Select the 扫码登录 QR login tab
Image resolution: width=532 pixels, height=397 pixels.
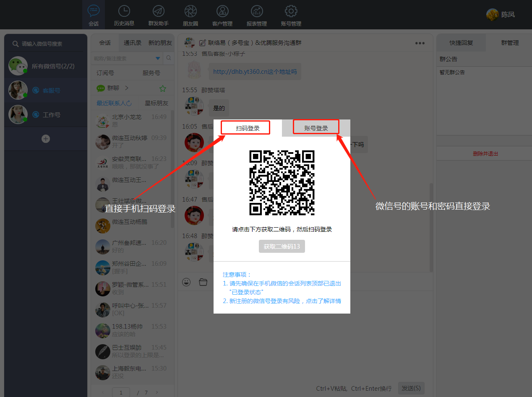pyautogui.click(x=248, y=128)
